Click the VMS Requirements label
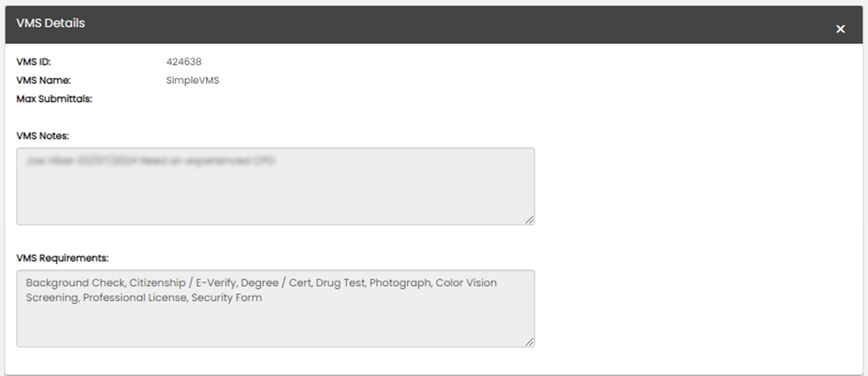The height and width of the screenshot is (376, 868). [62, 258]
